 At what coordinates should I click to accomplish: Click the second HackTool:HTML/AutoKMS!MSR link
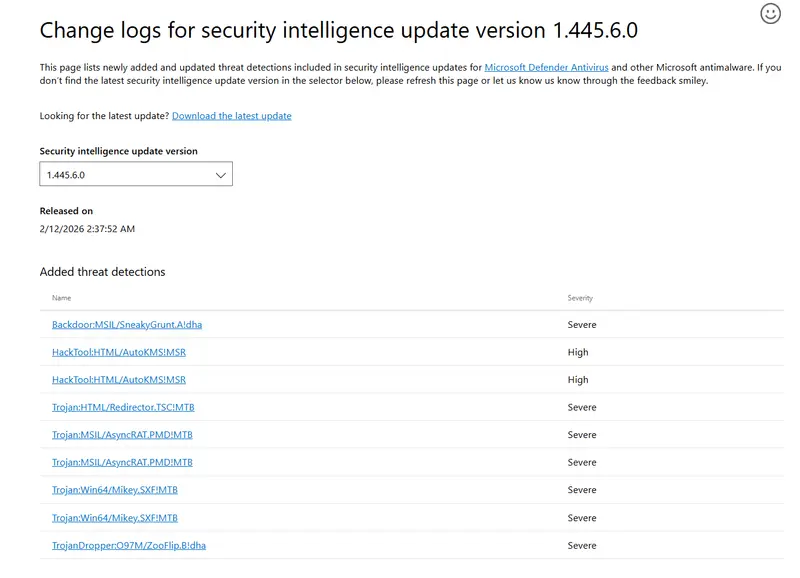point(119,380)
